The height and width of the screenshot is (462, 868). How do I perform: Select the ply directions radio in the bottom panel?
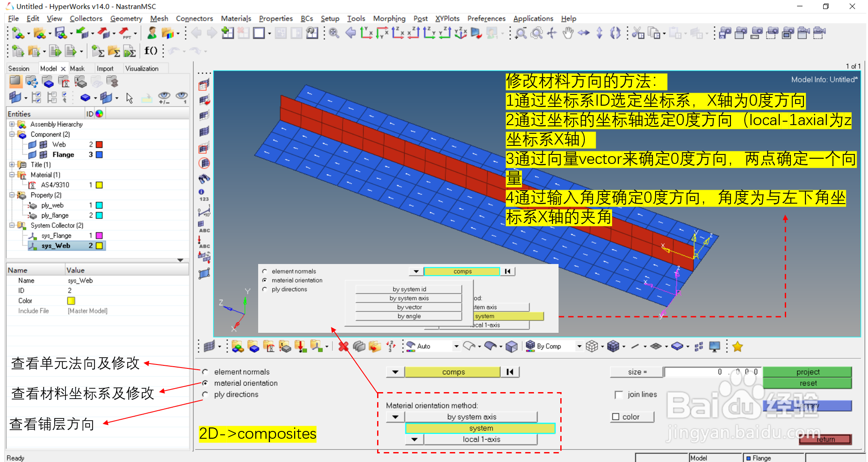click(205, 394)
